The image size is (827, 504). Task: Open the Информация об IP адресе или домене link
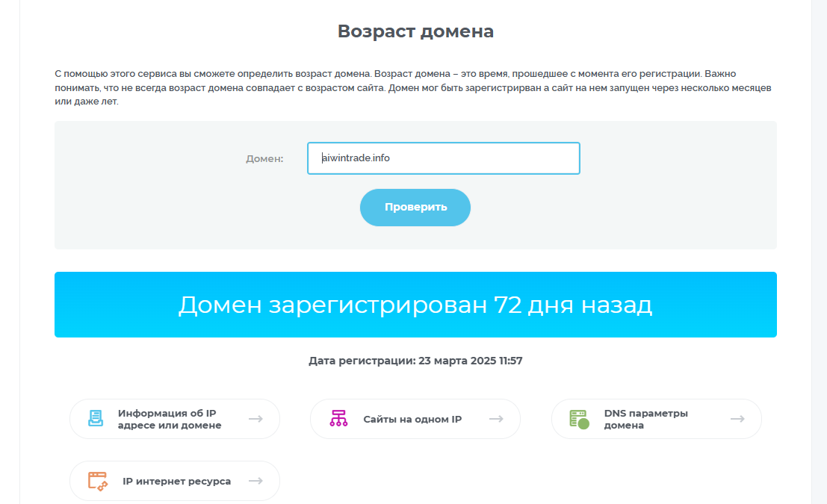click(x=175, y=419)
